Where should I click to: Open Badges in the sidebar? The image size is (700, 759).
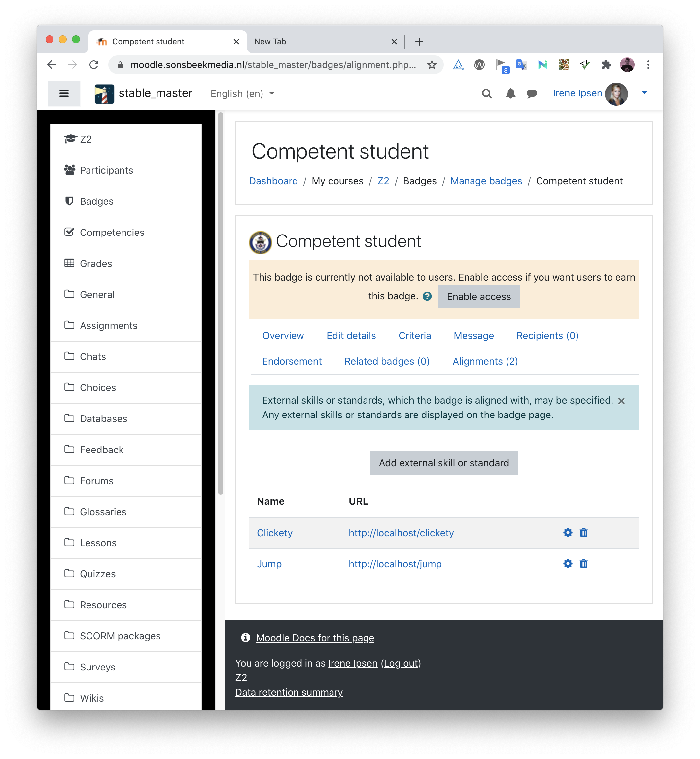click(126, 201)
